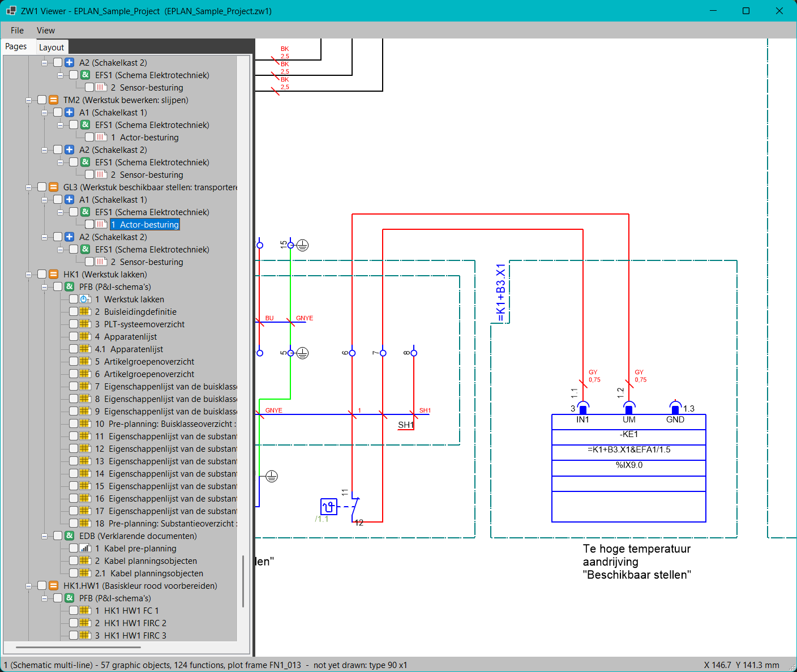Click the -KE1 label in the schematic
Image resolution: width=797 pixels, height=672 pixels.
tap(629, 434)
